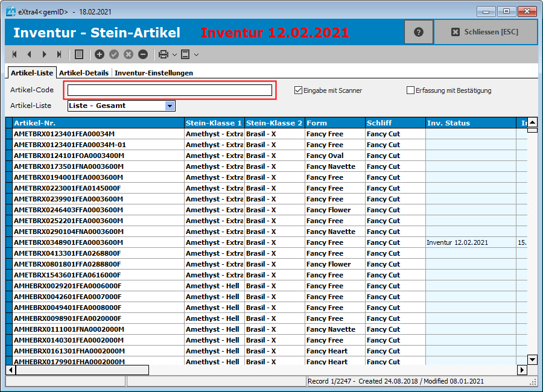Expand the layout view dropdown arrow
This screenshot has width=543, height=392.
(x=196, y=55)
